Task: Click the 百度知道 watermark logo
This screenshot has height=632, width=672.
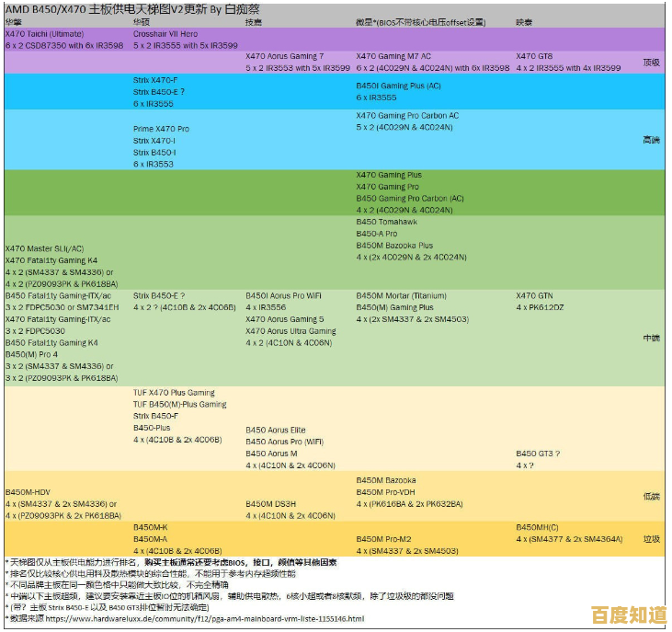Action: (x=628, y=615)
